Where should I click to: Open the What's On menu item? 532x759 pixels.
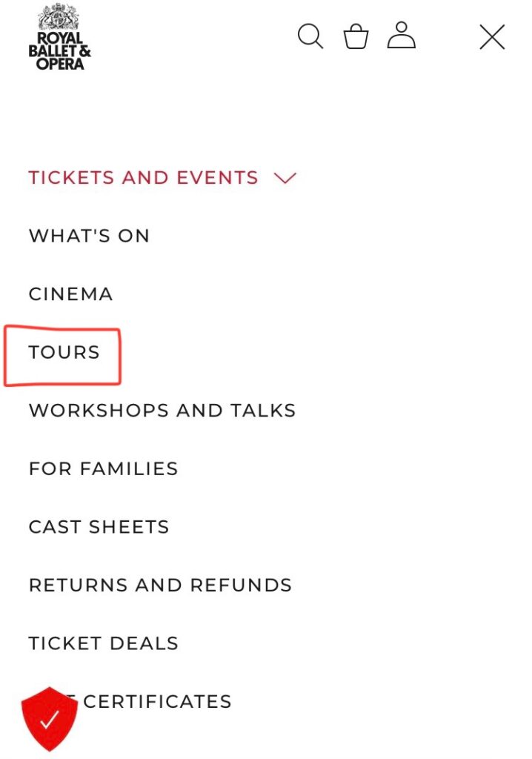[89, 236]
